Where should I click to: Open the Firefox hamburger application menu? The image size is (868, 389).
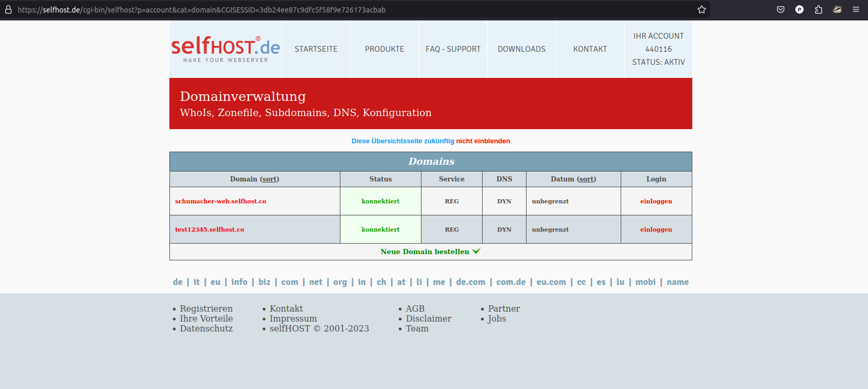856,9
